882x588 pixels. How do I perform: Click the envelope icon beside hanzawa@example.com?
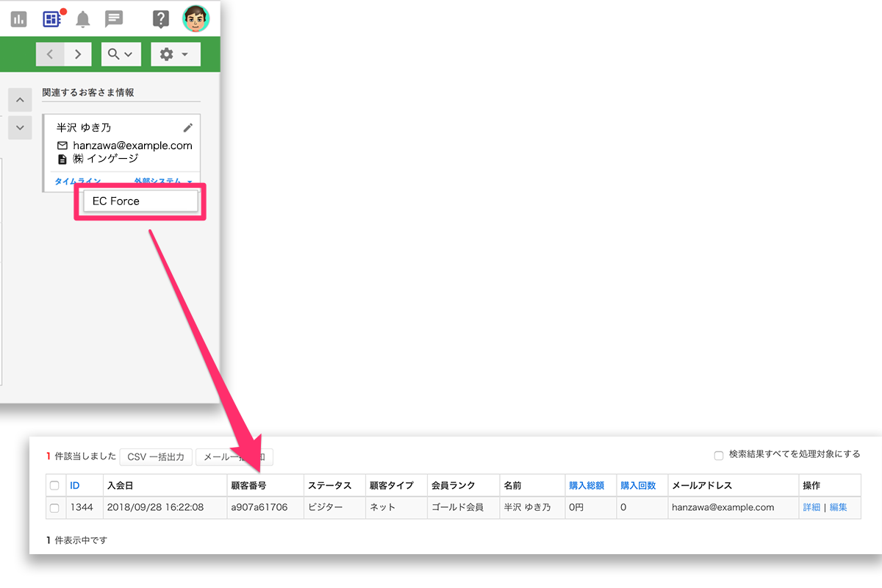[x=62, y=146]
